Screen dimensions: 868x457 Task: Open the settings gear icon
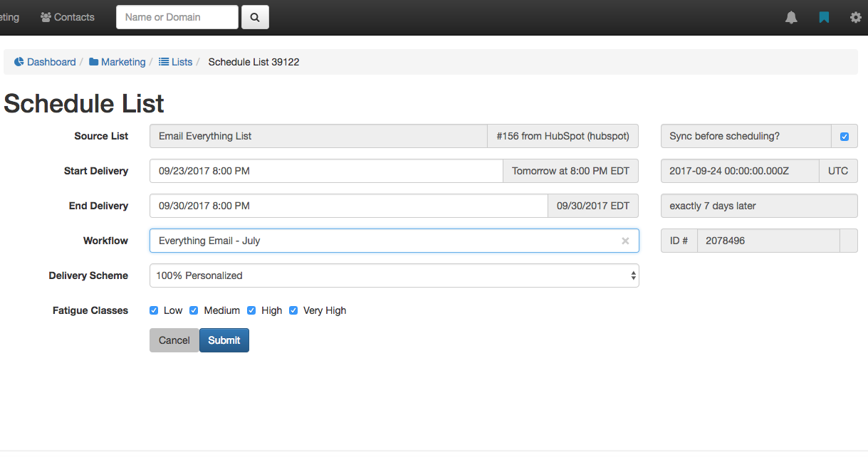(855, 18)
